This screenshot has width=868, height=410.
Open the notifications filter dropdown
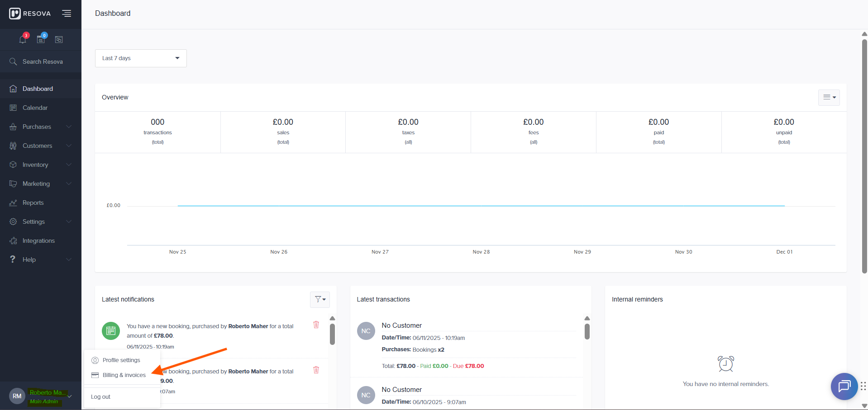[x=320, y=299]
